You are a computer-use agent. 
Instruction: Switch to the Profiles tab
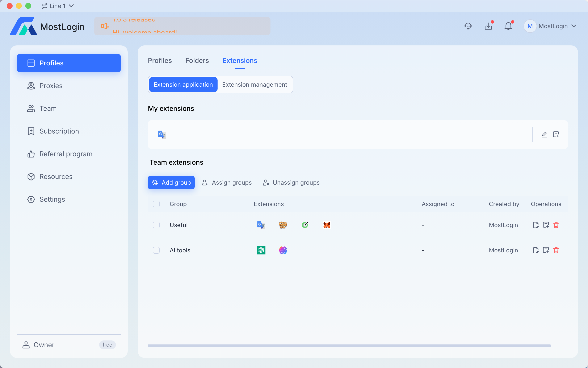[x=160, y=61]
